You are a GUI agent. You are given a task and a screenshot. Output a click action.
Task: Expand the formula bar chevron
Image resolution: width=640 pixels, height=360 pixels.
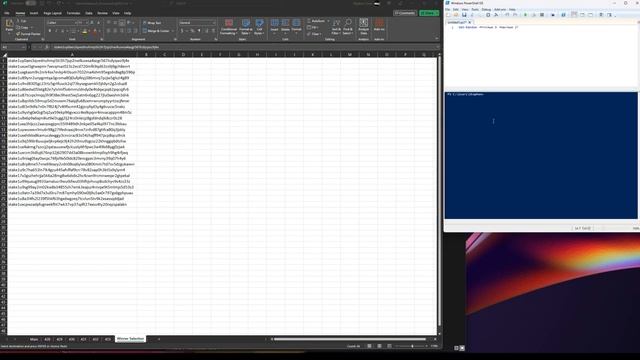tap(437, 47)
